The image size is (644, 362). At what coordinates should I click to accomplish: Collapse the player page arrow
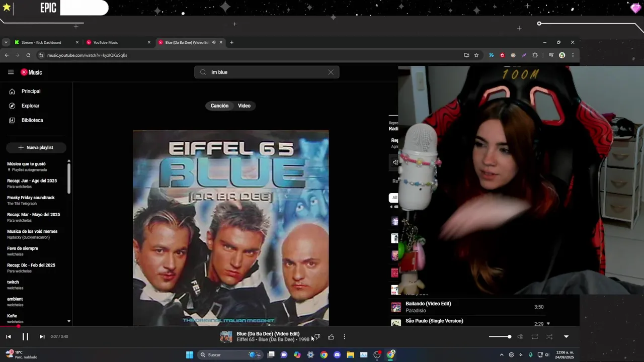[x=566, y=337]
